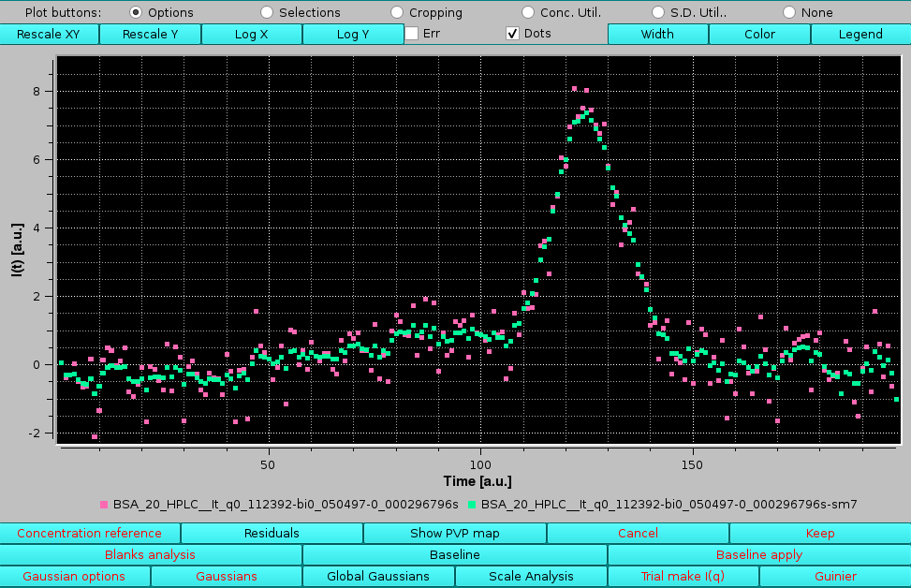This screenshot has width=911, height=588.
Task: Enable Log X axis scaling
Action: click(x=251, y=34)
